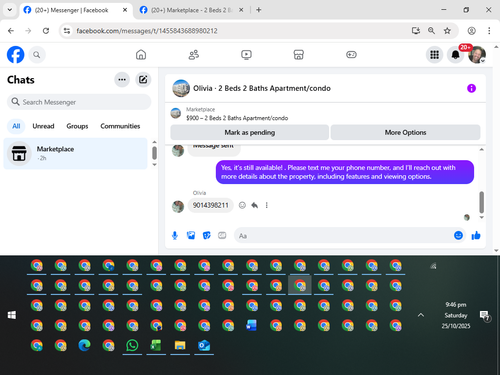Record a voice clip with the microphone icon

click(x=175, y=236)
